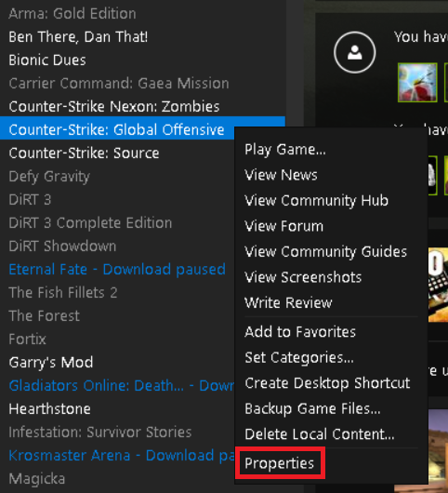Open the colorful game thumbnail beside avatar
Viewport: 448px width, 493px height.
tap(417, 83)
